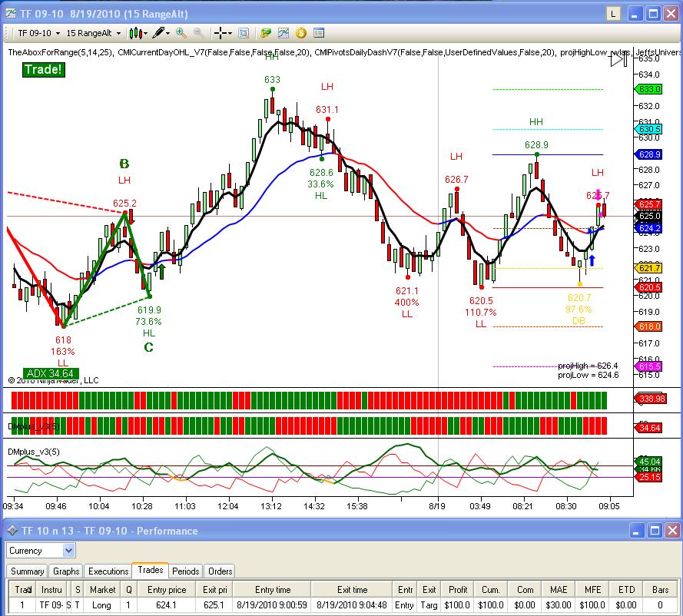Sort by the Entry price column header
683x616 pixels.
[x=167, y=589]
